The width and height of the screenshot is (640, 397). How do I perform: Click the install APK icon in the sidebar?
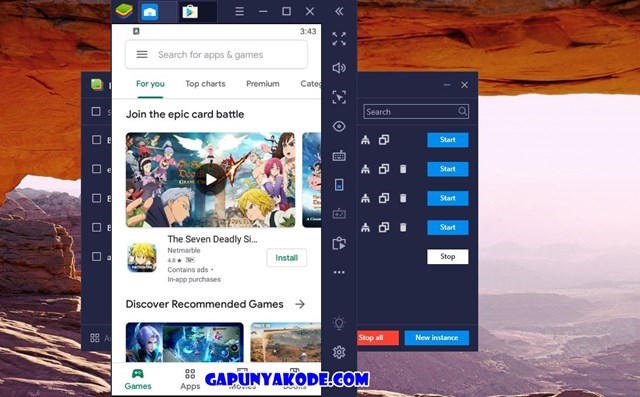339,243
